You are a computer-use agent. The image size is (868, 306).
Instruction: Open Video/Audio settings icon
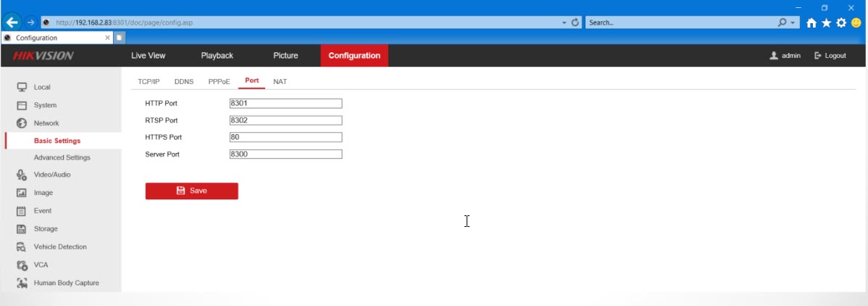point(22,175)
